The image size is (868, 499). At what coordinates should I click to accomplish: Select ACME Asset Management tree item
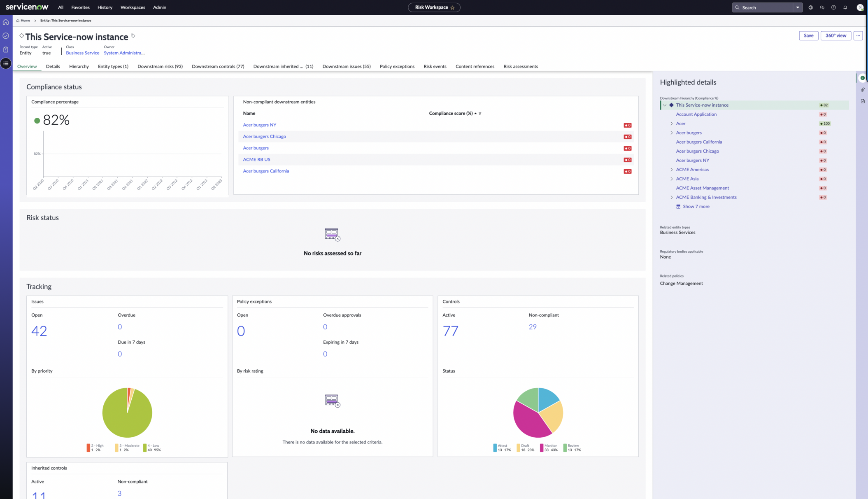(702, 188)
